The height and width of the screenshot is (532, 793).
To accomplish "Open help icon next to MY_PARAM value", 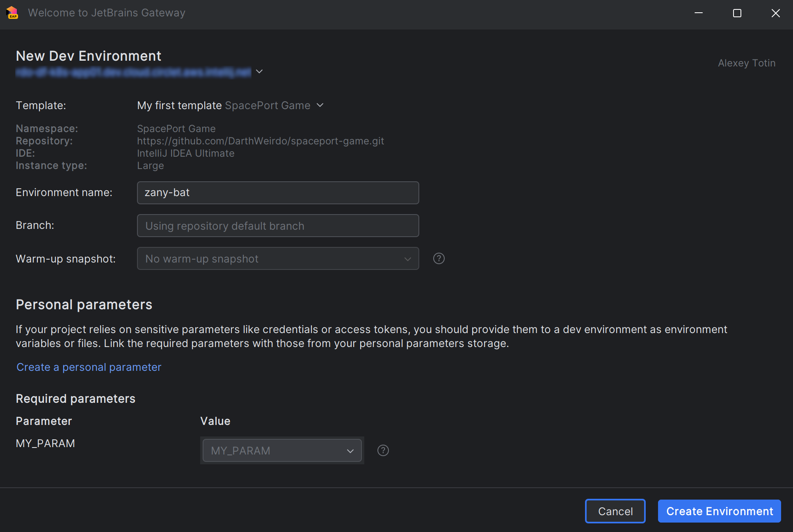I will [383, 450].
